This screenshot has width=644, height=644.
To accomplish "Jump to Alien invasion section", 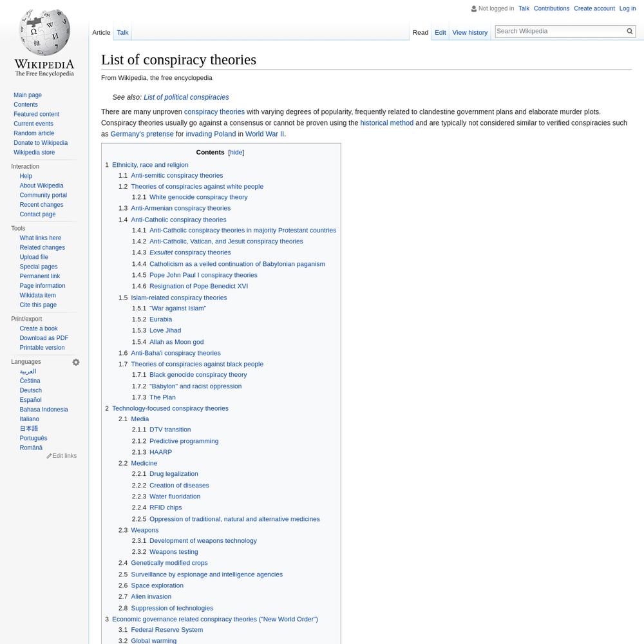I will coord(151,597).
